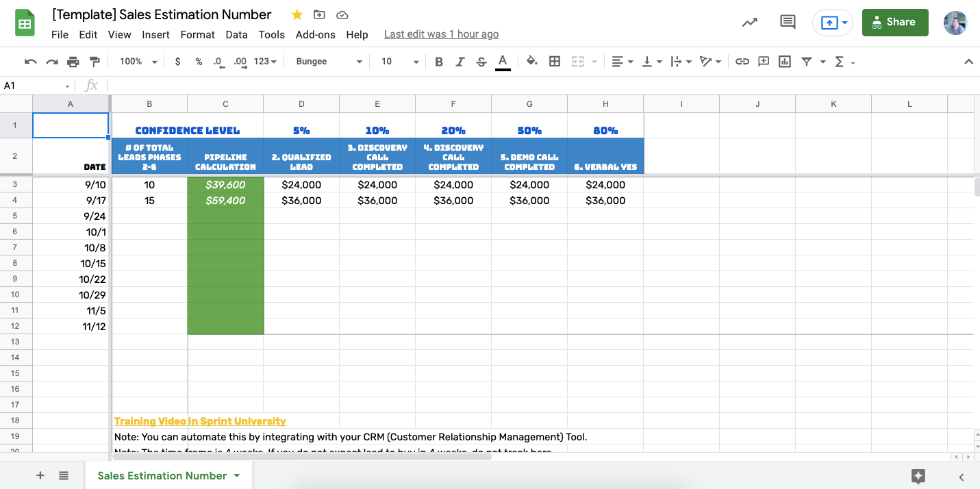Open the comment history icon
The height and width of the screenshot is (489, 980).
[788, 22]
